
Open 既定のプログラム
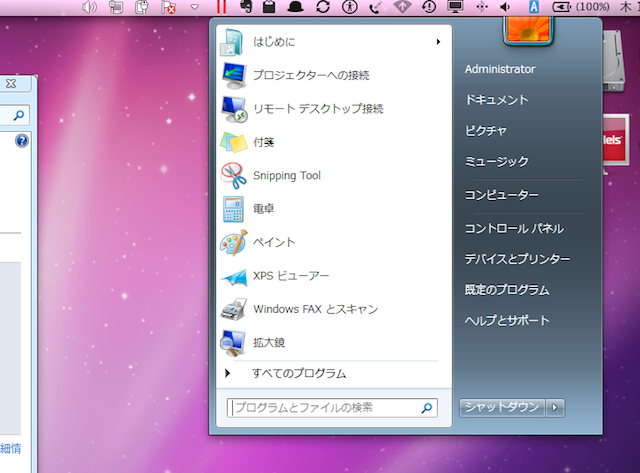point(507,290)
